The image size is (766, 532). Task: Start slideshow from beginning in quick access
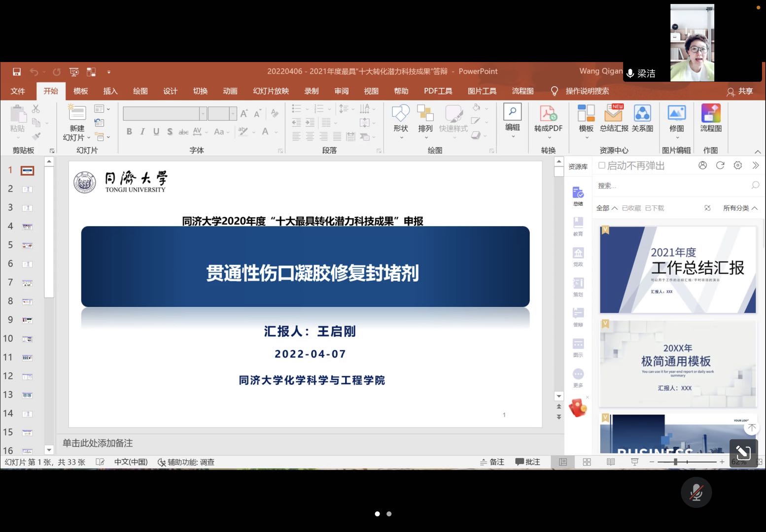(74, 72)
